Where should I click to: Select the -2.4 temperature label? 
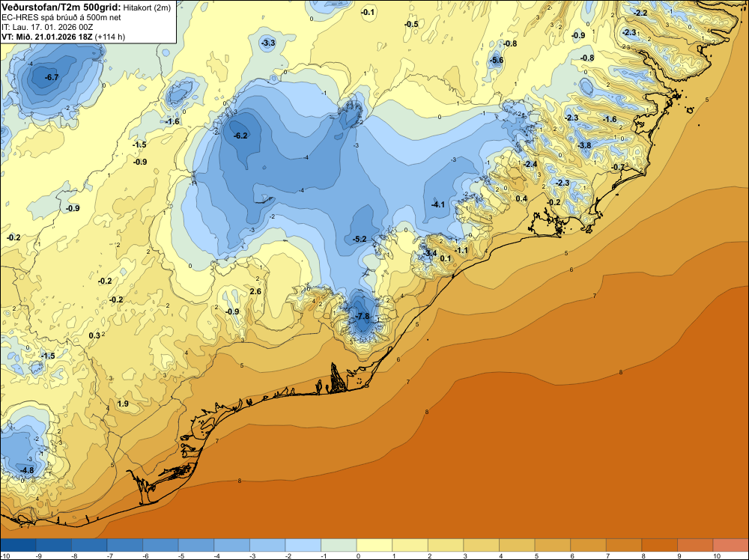tap(530, 164)
